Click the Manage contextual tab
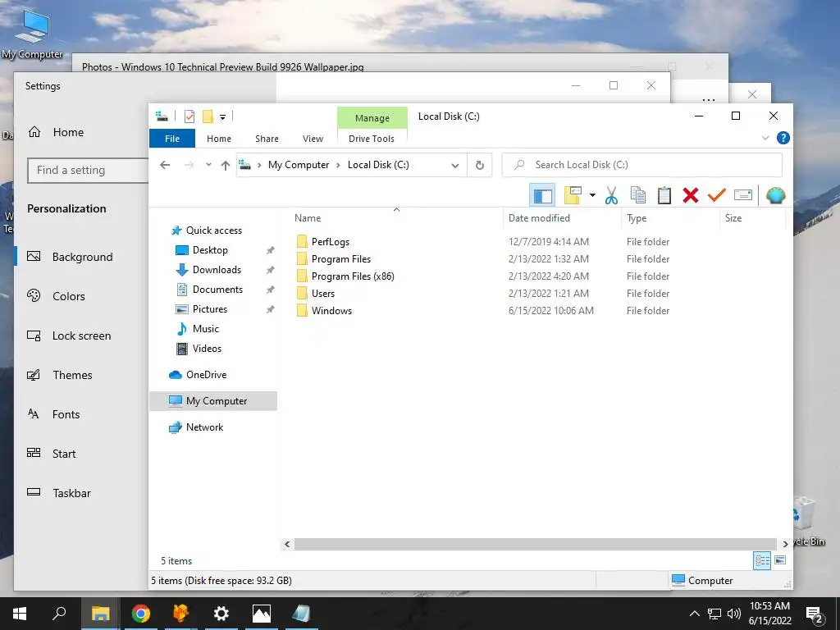Screen dimensions: 840x630 pyautogui.click(x=372, y=118)
